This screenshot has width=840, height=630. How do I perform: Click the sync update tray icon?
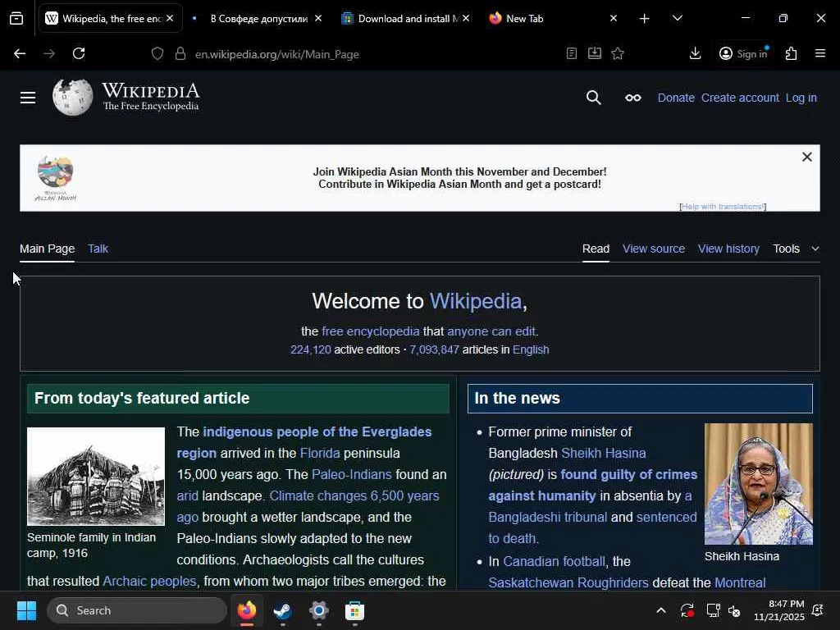[x=687, y=610]
